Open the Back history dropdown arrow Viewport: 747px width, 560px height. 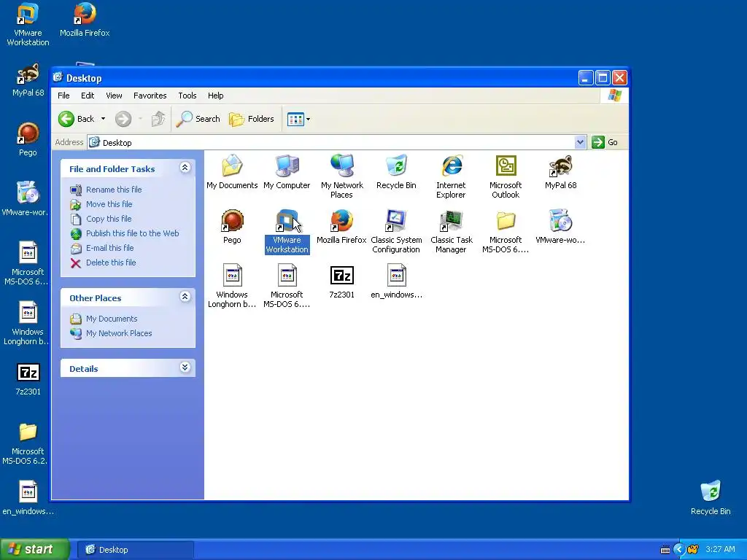point(103,119)
